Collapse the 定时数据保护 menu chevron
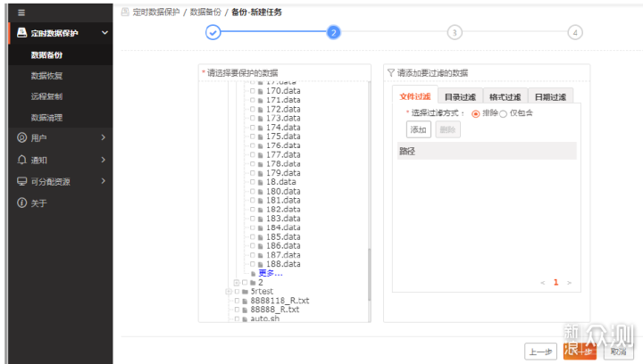This screenshot has height=364, width=643. pyautogui.click(x=105, y=33)
